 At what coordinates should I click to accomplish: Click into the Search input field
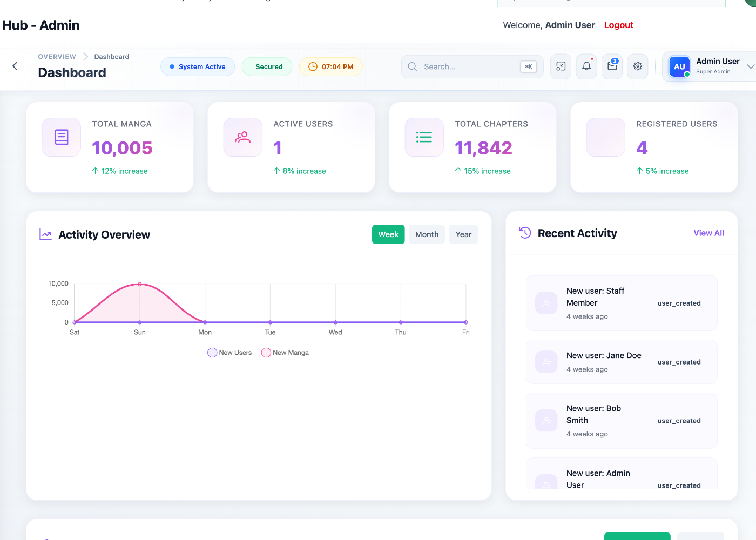472,66
